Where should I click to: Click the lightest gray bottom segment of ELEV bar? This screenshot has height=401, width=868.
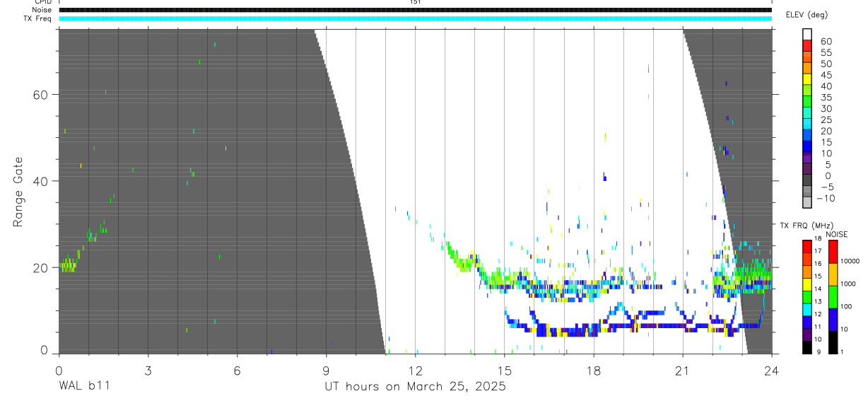807,203
